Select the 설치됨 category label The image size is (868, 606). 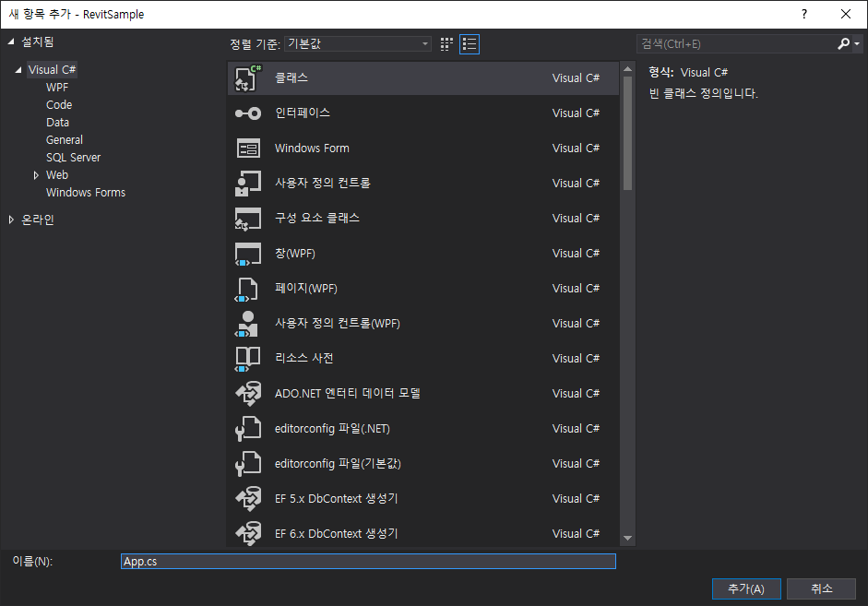pyautogui.click(x=38, y=42)
